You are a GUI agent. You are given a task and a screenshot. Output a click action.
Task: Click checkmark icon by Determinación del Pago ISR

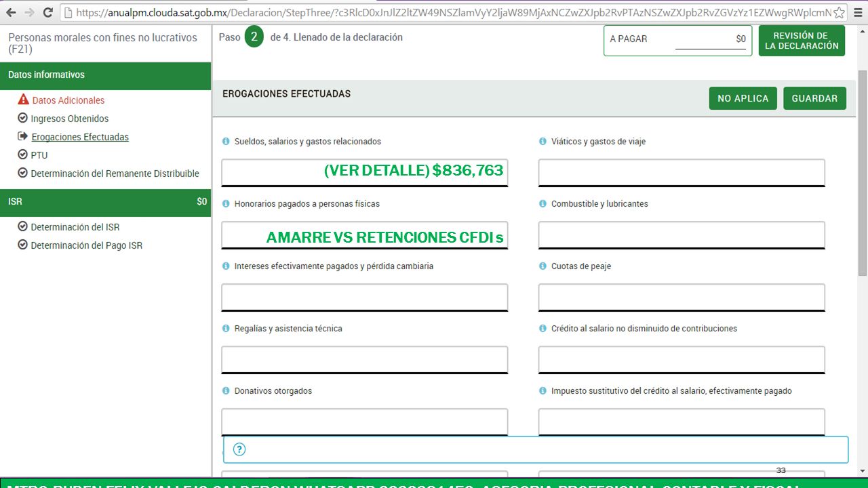tap(22, 245)
